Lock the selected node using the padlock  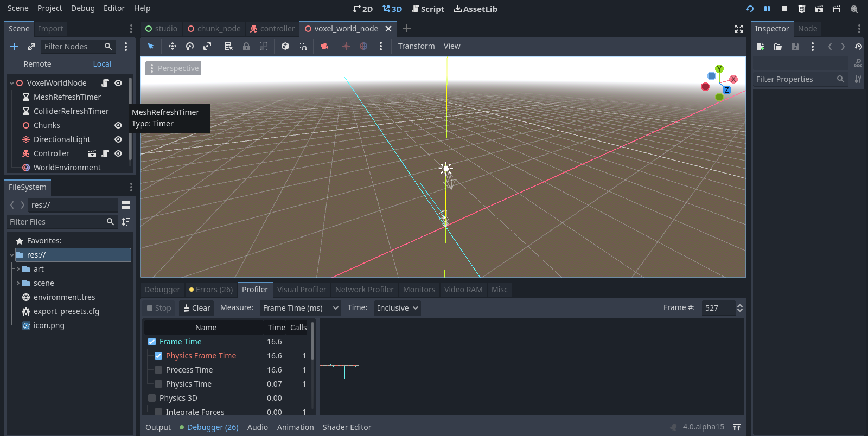click(x=246, y=46)
